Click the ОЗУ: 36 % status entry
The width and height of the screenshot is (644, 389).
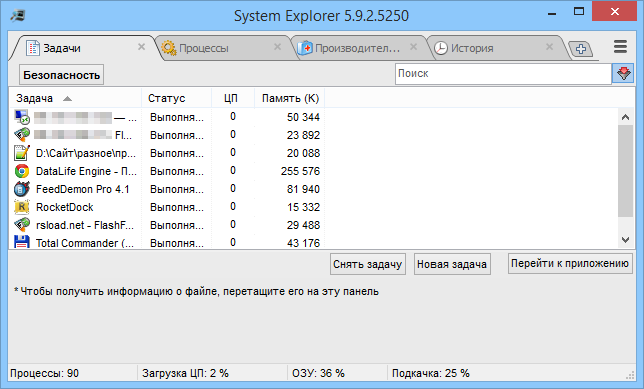(x=318, y=373)
